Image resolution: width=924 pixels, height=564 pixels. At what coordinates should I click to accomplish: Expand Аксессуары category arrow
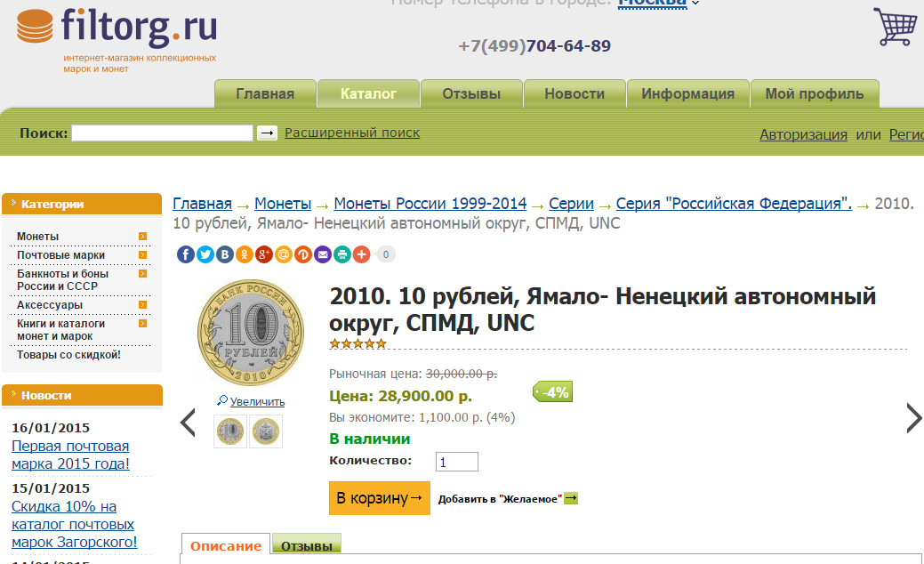[x=142, y=305]
